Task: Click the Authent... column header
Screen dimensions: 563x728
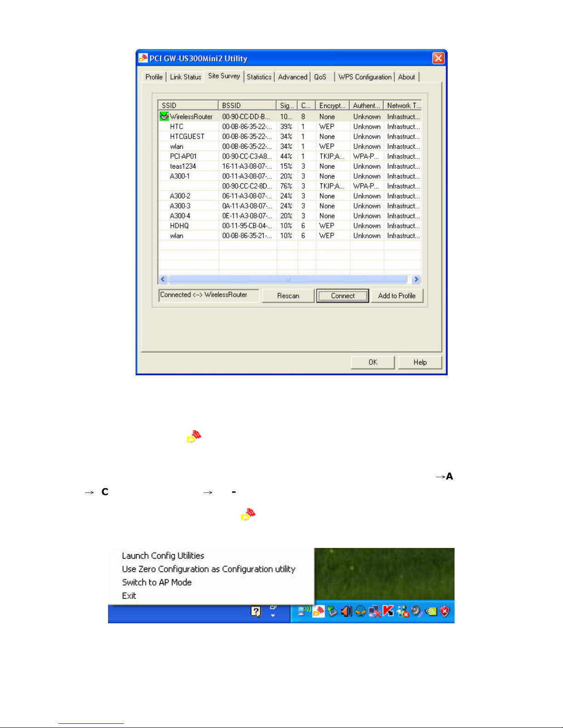Action: pyautogui.click(x=366, y=105)
